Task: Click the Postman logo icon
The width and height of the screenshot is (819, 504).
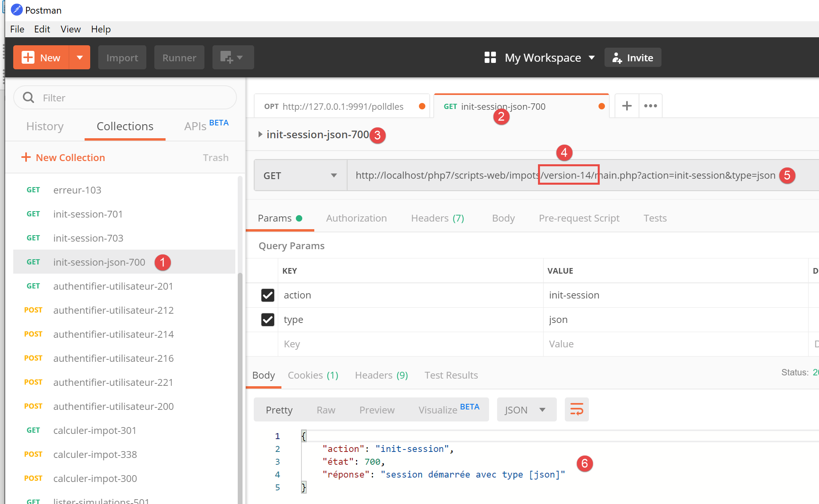Action: coord(16,10)
